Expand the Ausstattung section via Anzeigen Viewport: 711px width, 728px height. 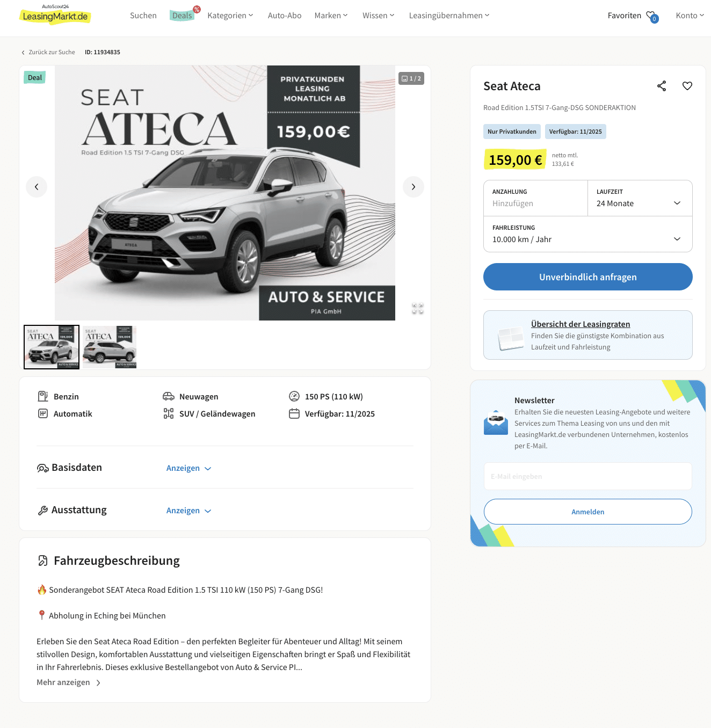click(189, 511)
